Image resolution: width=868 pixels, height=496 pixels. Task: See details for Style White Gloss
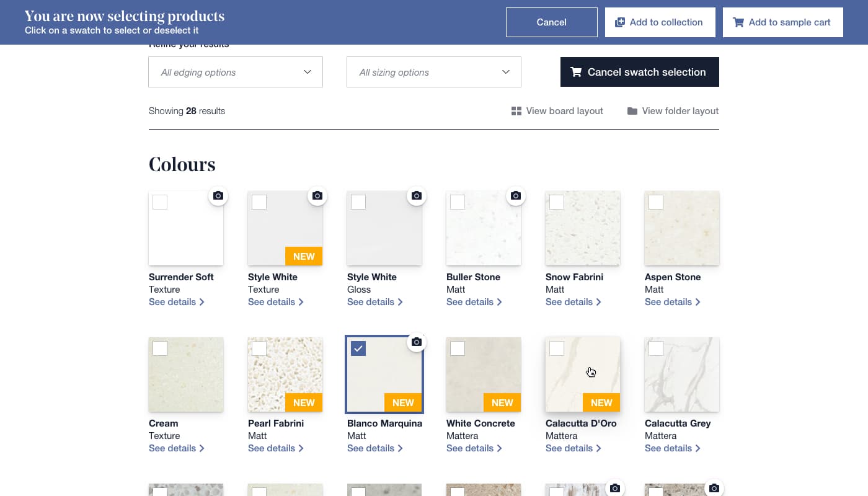click(x=375, y=302)
